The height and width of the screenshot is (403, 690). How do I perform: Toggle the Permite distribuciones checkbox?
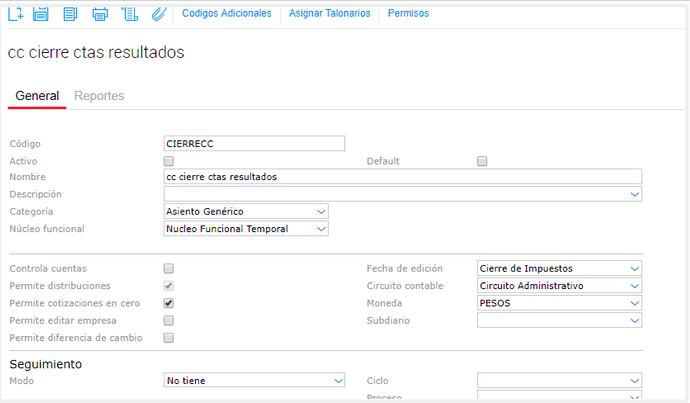click(x=169, y=286)
